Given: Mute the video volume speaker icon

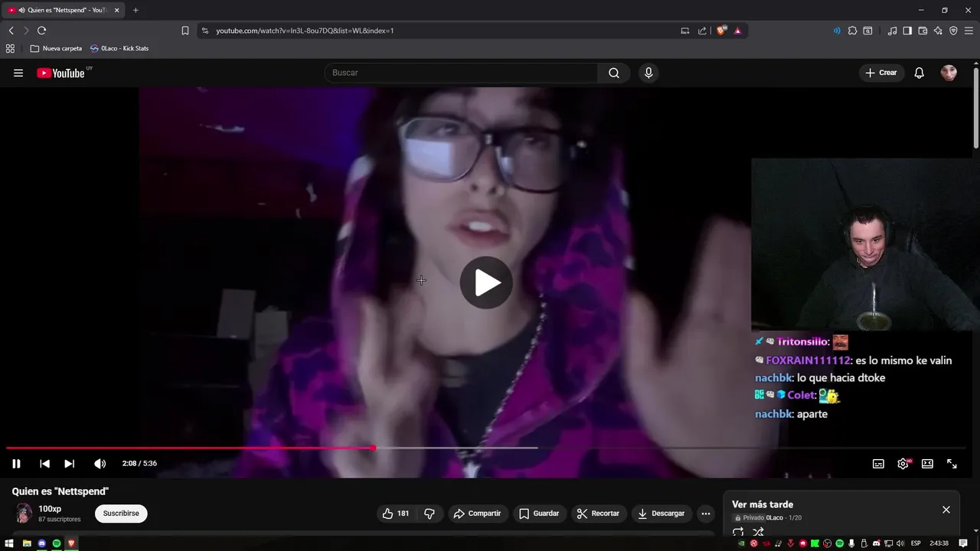Looking at the screenshot, I should pyautogui.click(x=100, y=464).
